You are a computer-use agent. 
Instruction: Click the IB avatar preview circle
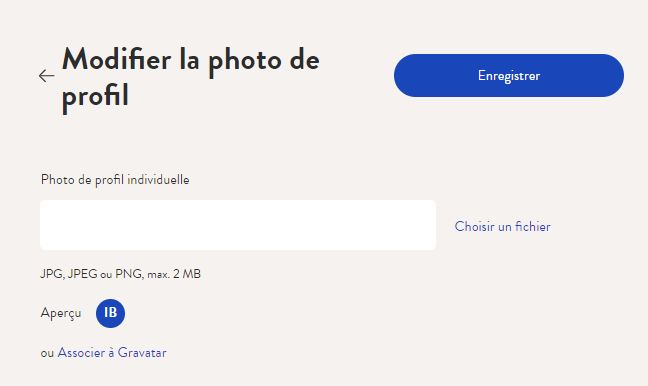click(x=110, y=313)
